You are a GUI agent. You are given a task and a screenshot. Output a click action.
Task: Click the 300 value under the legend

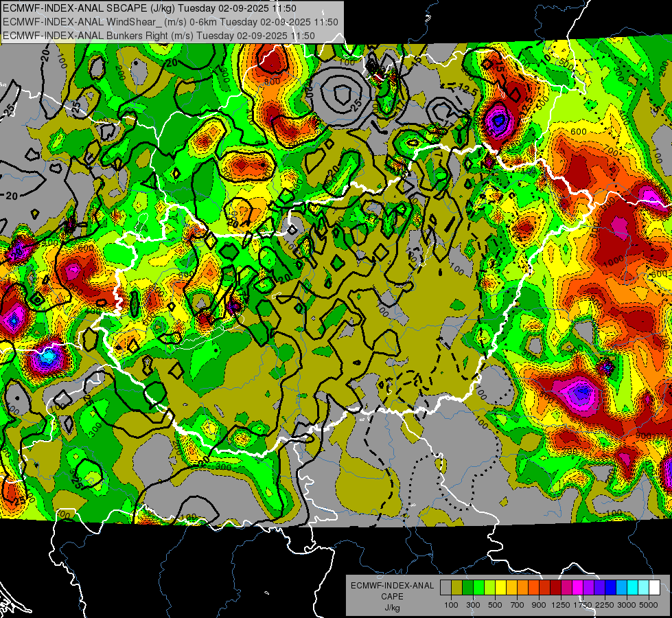473,605
